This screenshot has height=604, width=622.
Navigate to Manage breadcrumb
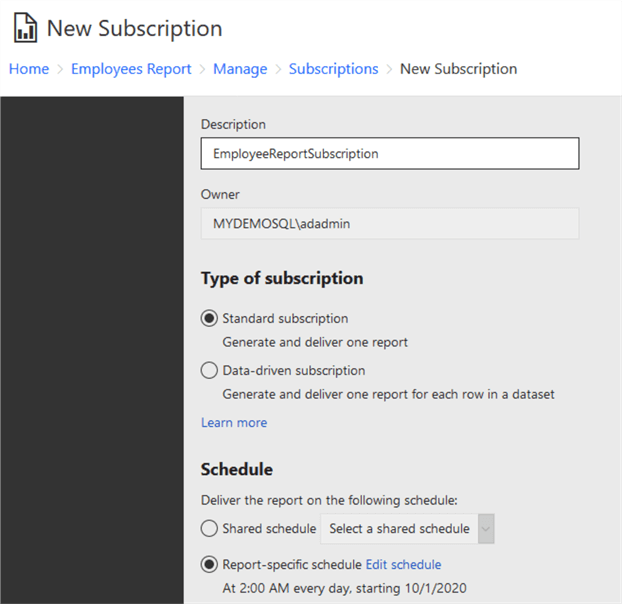[x=240, y=69]
